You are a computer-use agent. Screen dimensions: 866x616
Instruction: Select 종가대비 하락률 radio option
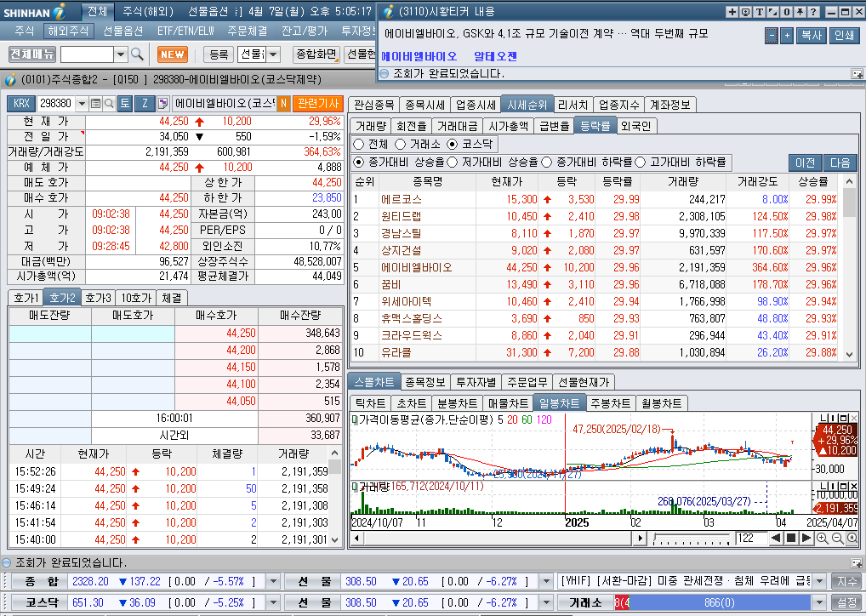tap(547, 163)
